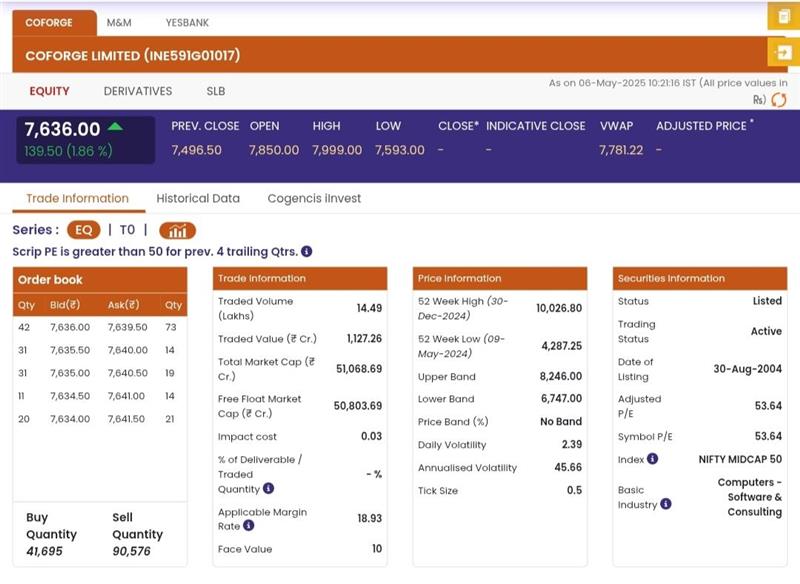Click the top bid price 7,636.00
The height and width of the screenshot is (584, 800).
coord(70,327)
